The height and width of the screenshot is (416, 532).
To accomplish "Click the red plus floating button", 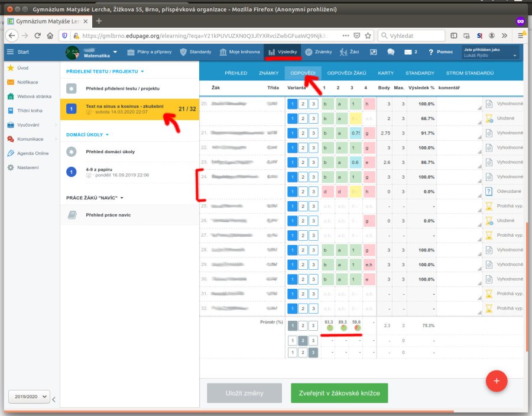I will coord(496,381).
